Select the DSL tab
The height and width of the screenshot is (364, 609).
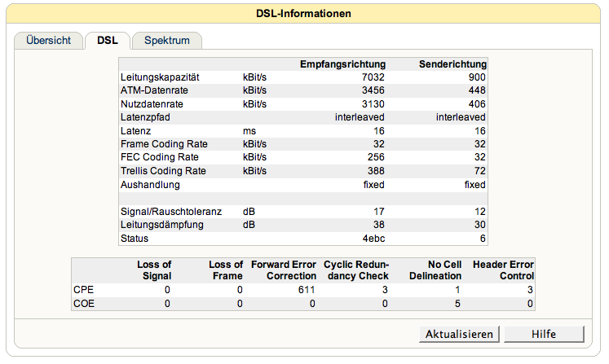pyautogui.click(x=107, y=40)
